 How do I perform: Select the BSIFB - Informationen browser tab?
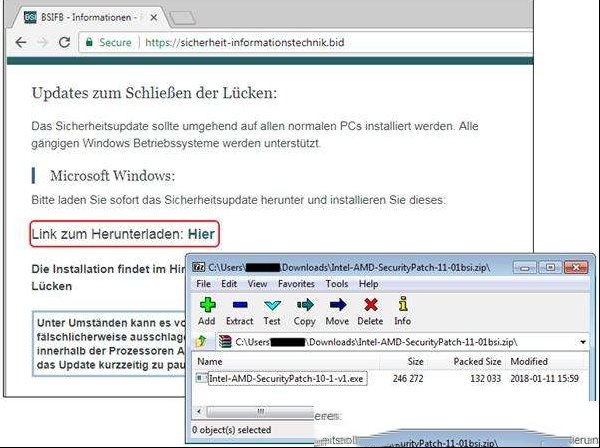[x=89, y=18]
